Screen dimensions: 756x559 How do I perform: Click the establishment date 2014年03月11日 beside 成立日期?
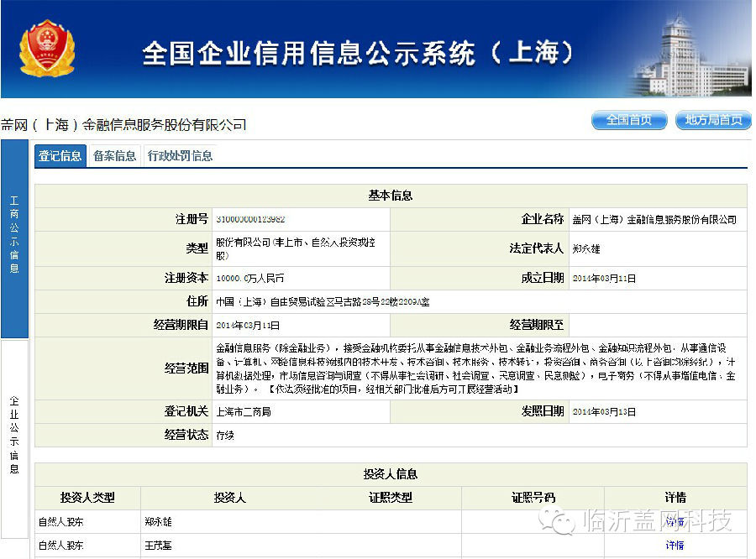point(604,279)
